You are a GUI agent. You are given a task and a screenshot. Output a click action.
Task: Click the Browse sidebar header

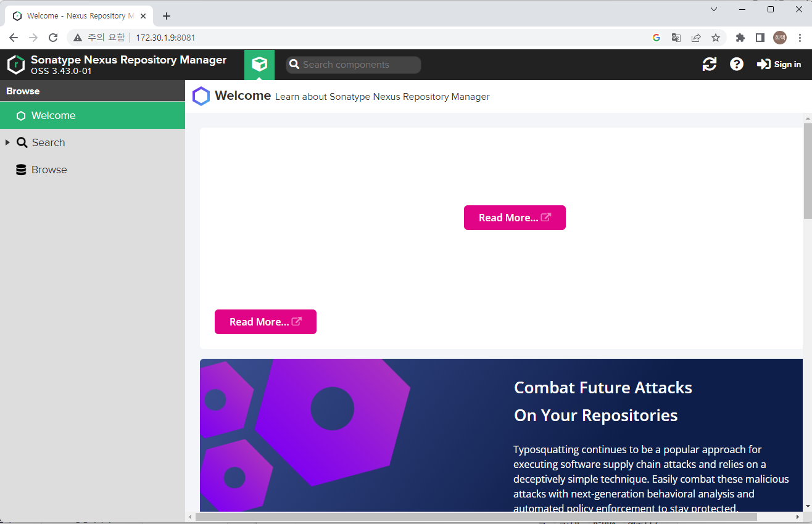pyautogui.click(x=93, y=91)
